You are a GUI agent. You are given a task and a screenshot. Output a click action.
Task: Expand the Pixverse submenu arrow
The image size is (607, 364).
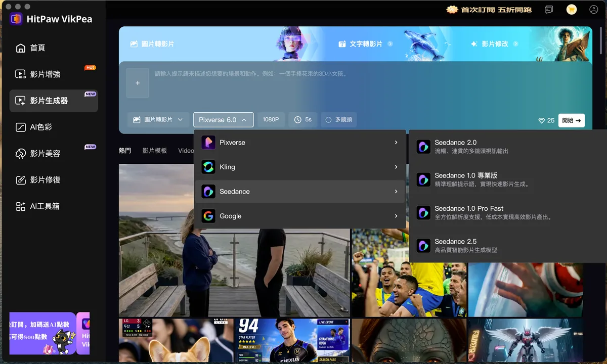coord(396,143)
